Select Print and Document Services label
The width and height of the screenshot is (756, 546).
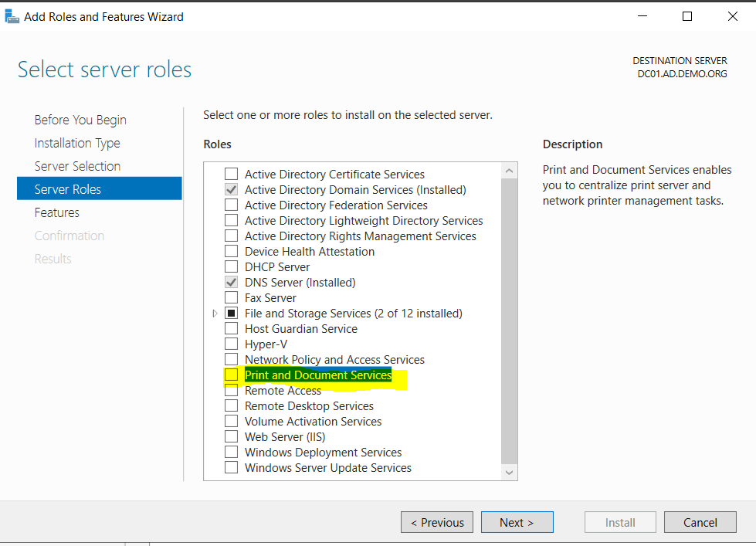[x=318, y=375]
